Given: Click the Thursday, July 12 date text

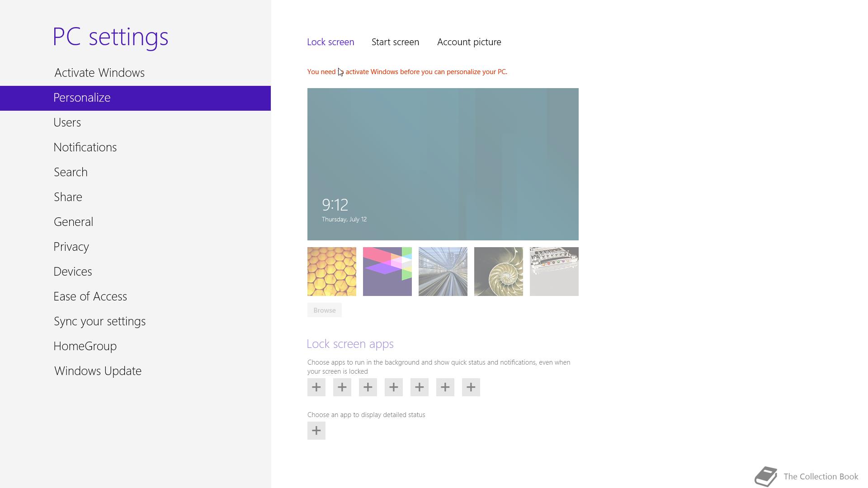Looking at the screenshot, I should (344, 220).
